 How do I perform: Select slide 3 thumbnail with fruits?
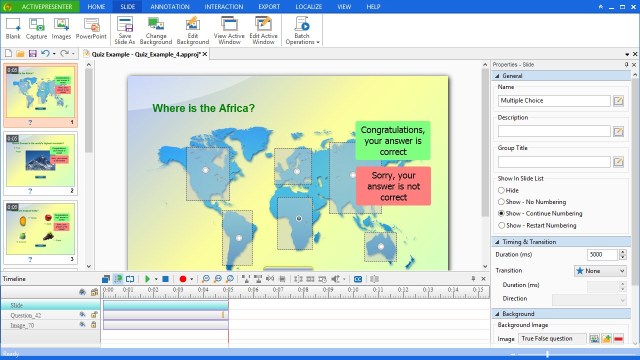40,231
